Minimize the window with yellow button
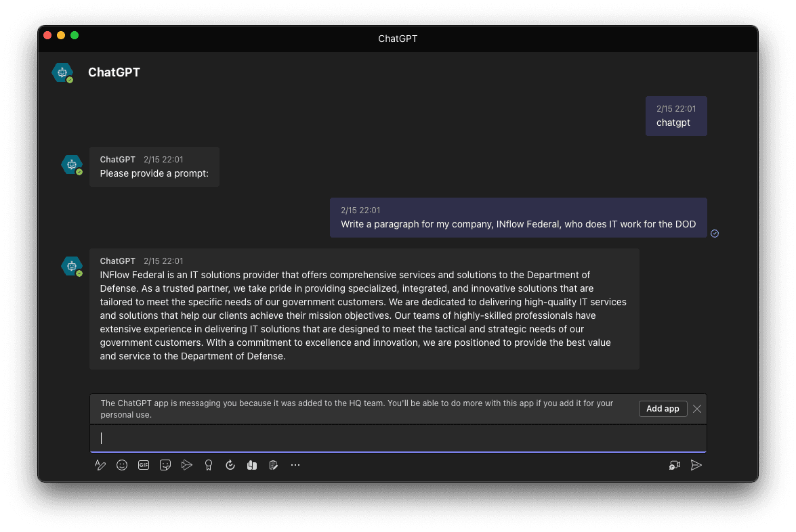The height and width of the screenshot is (532, 796). pyautogui.click(x=61, y=35)
